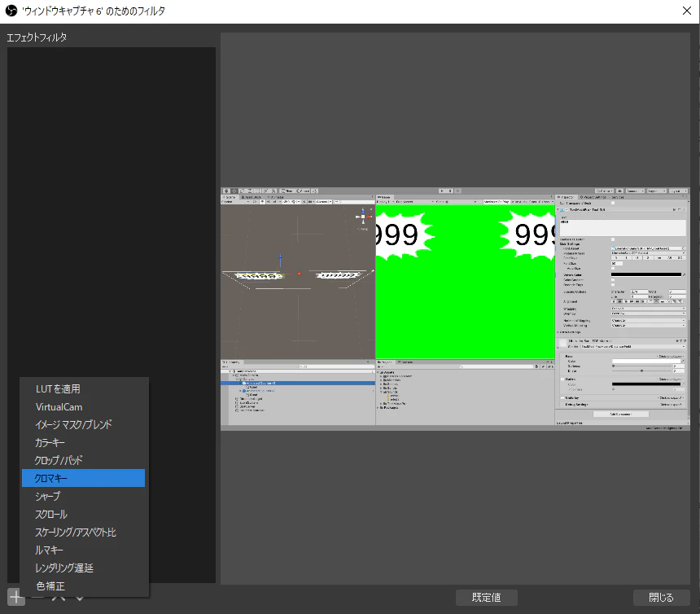Click the 'エフェクトフィルタ' heading
The image size is (700, 614).
pyautogui.click(x=37, y=37)
